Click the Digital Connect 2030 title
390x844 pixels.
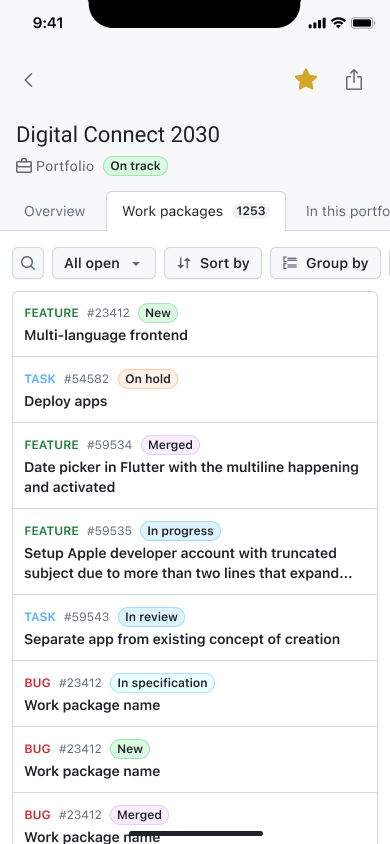click(x=118, y=135)
